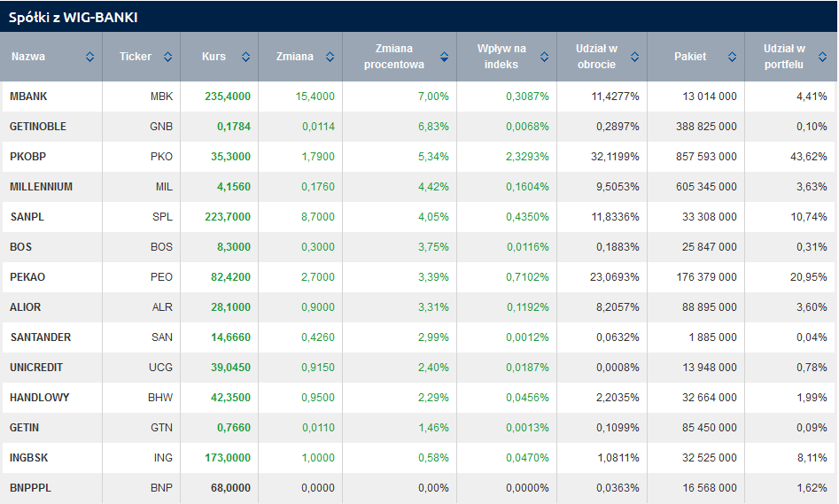Click the package value 1 885 000
Screen dimensions: 839x504
coord(712,337)
